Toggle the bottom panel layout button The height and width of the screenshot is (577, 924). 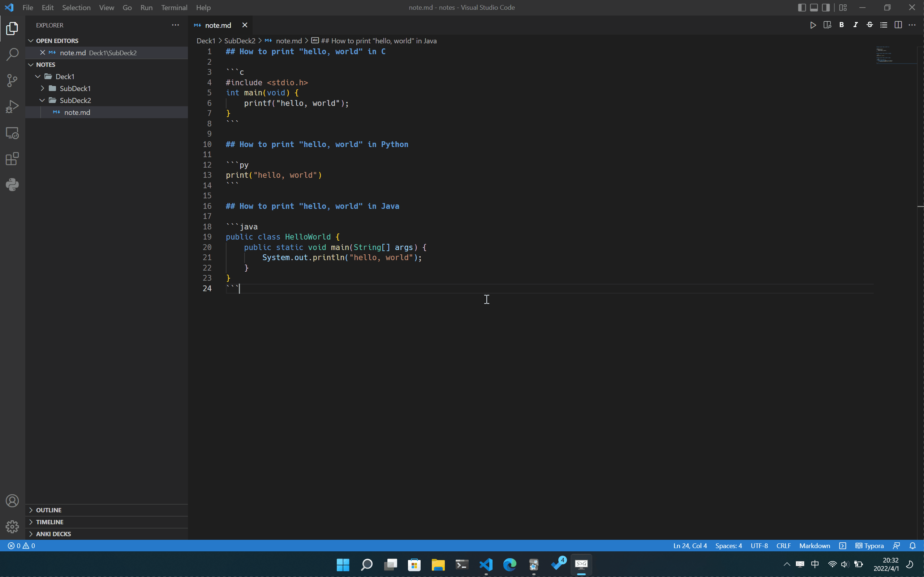pos(814,8)
